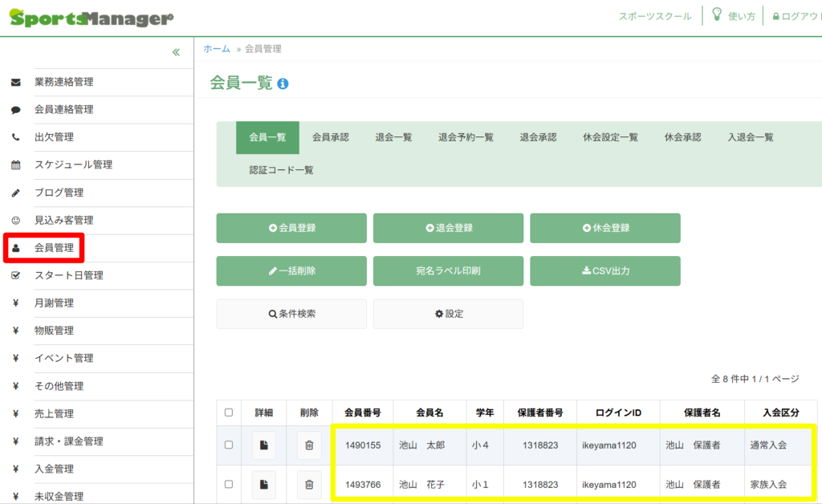Click the phone icon for 出欠管理

pyautogui.click(x=15, y=137)
